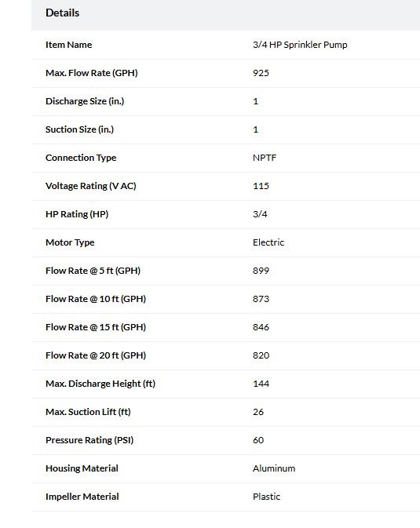Click the Details section header
420x528 pixels.
[62, 13]
